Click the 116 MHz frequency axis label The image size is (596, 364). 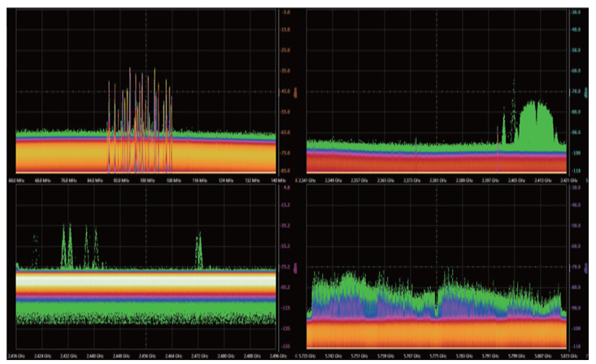[x=199, y=180]
